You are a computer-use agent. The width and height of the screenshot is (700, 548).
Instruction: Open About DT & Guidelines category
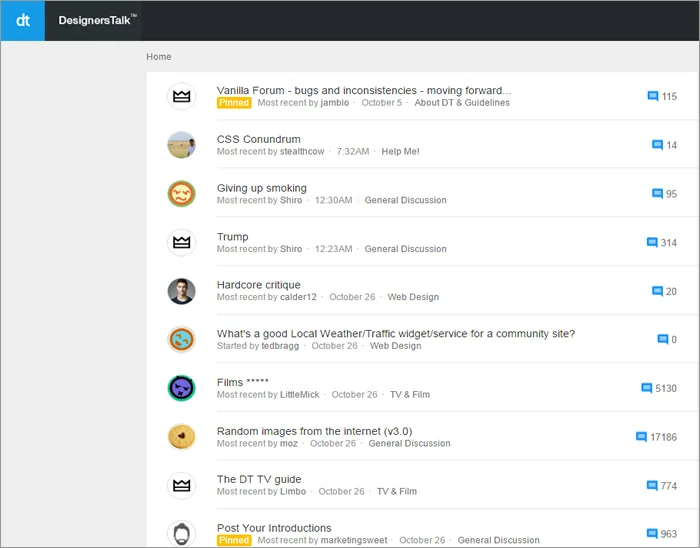click(462, 103)
